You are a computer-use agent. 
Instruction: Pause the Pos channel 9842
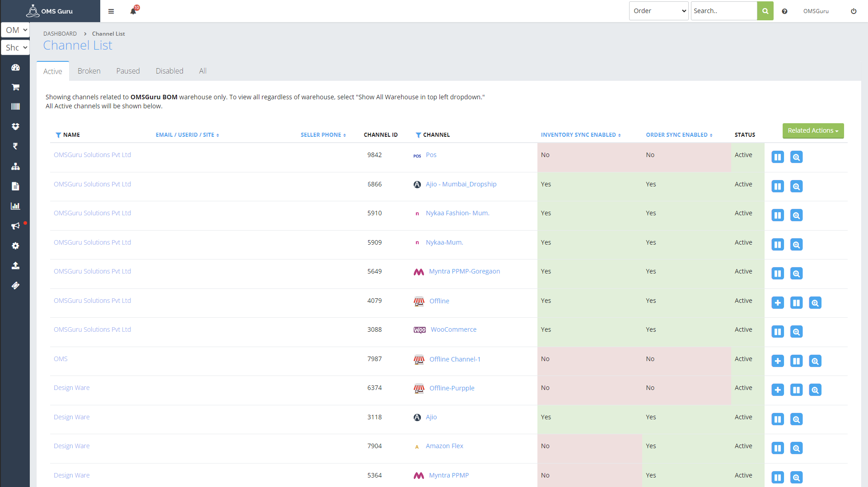(x=777, y=157)
